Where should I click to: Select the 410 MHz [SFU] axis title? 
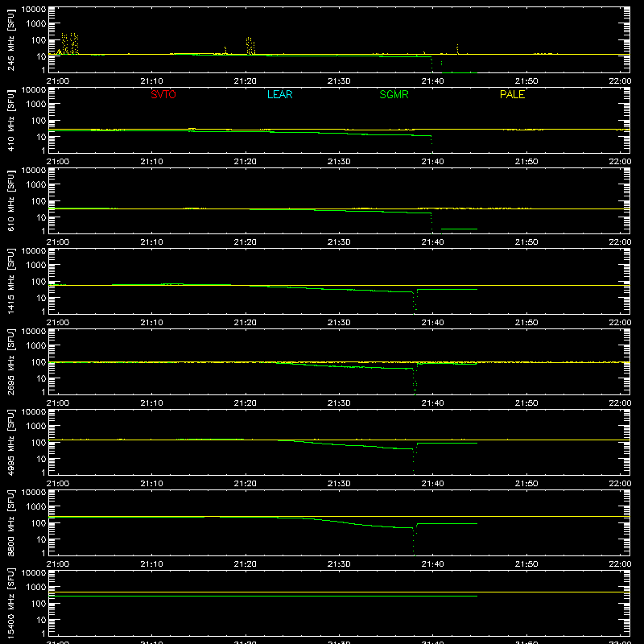[10, 120]
